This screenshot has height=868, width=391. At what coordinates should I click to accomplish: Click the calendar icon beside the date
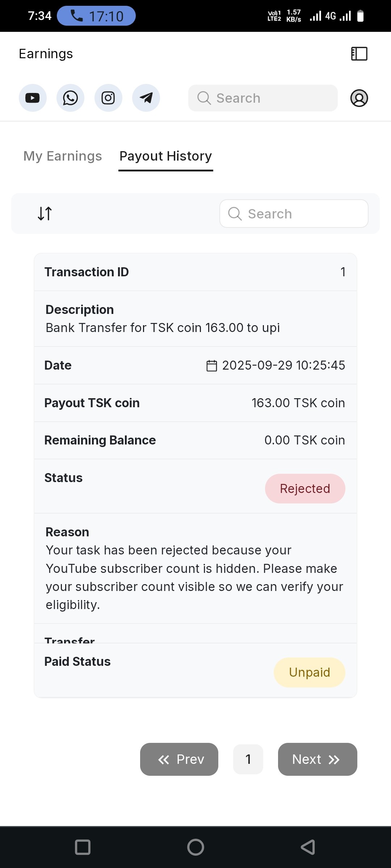coord(211,366)
